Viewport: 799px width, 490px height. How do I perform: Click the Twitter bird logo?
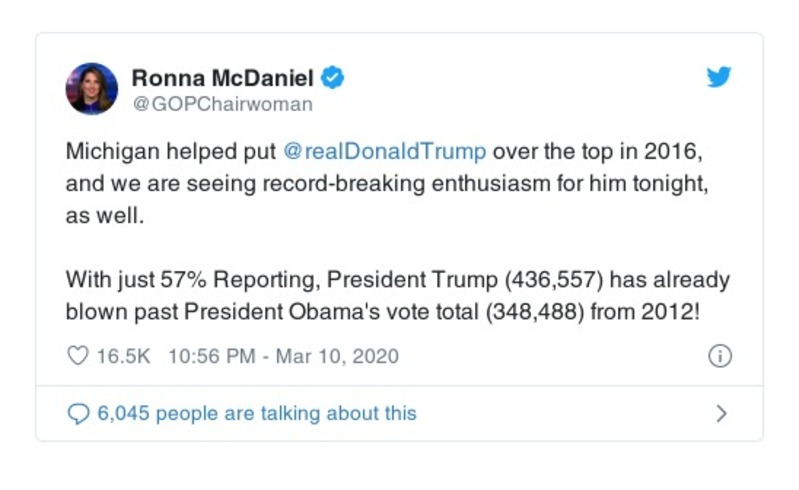[719, 77]
